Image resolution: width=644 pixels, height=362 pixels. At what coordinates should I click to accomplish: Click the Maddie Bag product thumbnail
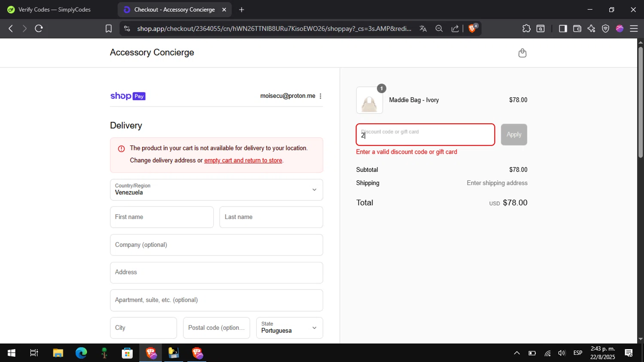tap(369, 100)
